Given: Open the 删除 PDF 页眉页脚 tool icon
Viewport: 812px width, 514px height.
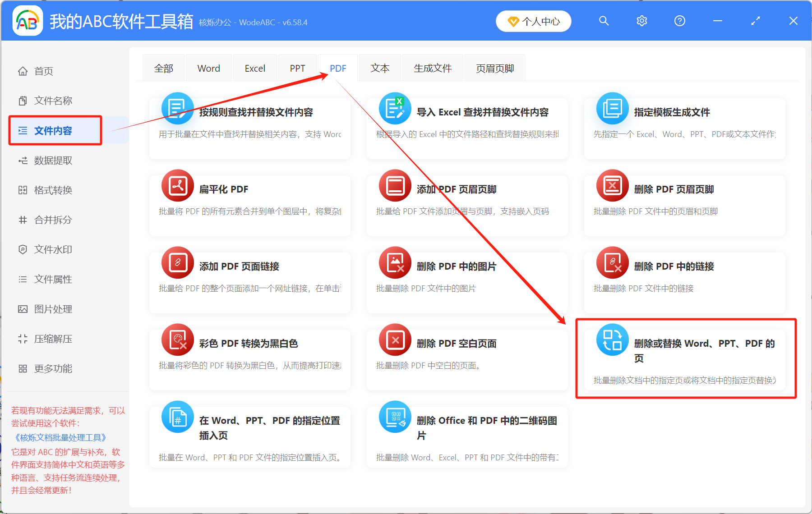Looking at the screenshot, I should click(x=612, y=185).
